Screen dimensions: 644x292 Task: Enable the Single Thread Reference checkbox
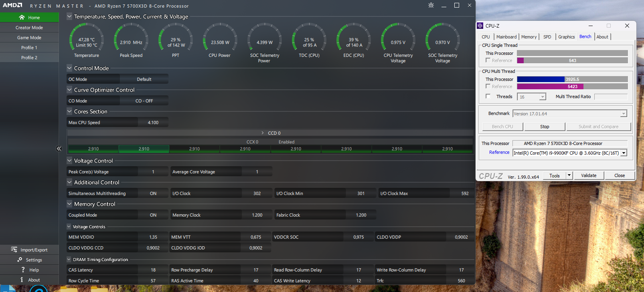click(x=488, y=60)
